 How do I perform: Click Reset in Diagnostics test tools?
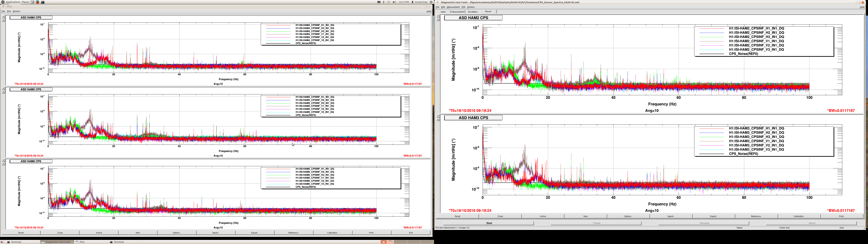[x=458, y=216]
